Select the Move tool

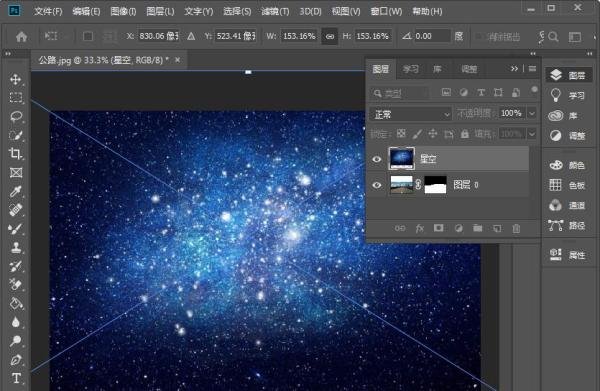(16, 79)
